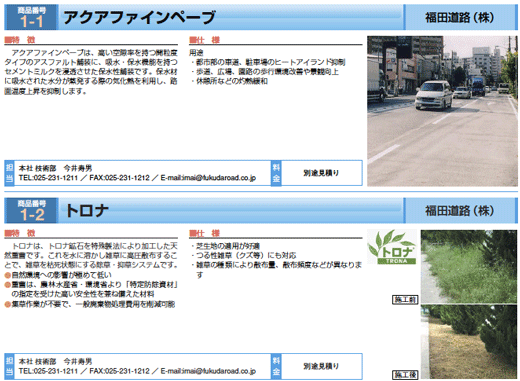Click the 料金 label tab of トロナ section
520x381 pixels.
pyautogui.click(x=276, y=366)
